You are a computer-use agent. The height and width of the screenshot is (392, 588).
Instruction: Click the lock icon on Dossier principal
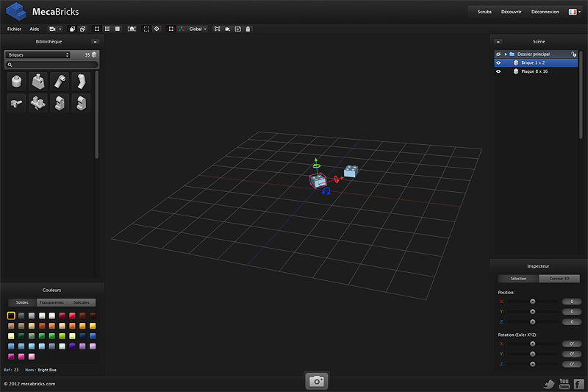[575, 54]
